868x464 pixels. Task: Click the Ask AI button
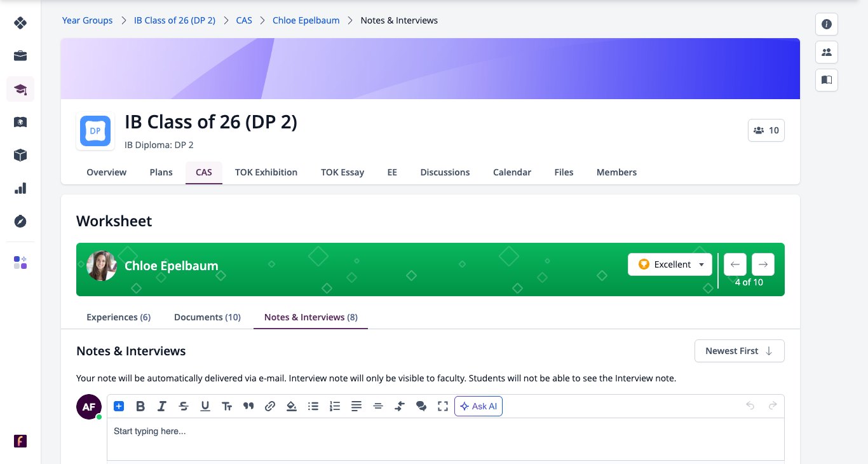coord(478,406)
